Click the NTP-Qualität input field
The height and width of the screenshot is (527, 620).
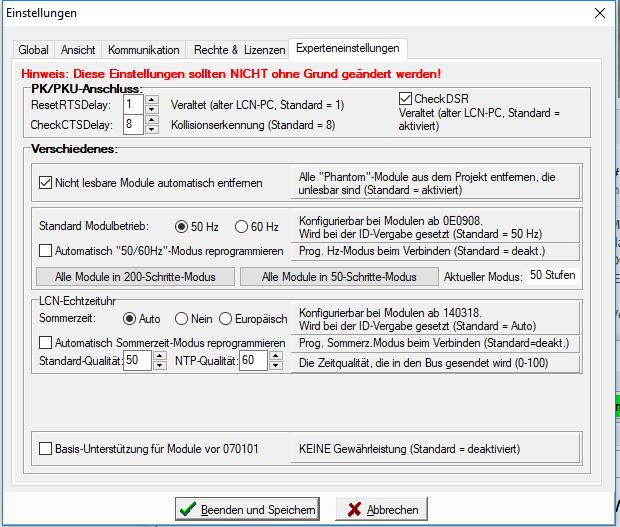(253, 361)
